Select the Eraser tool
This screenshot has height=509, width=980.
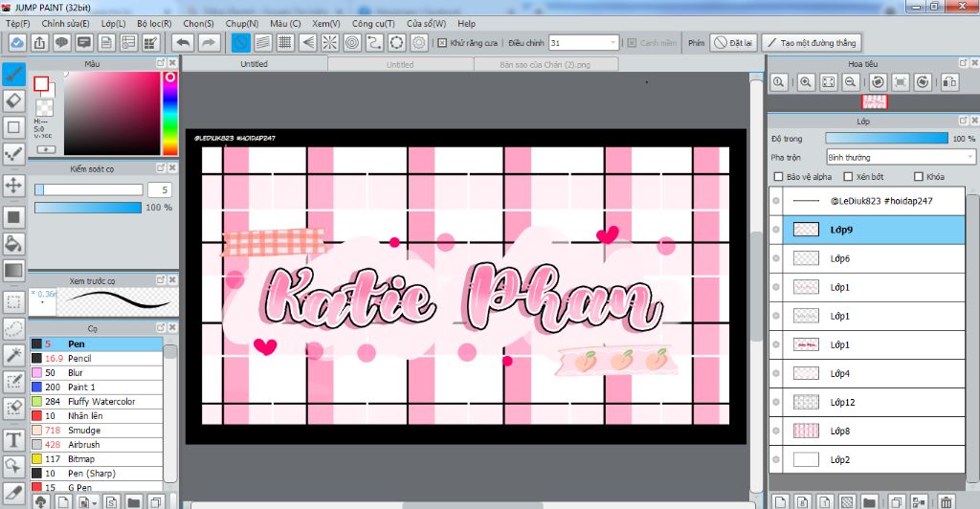coord(13,100)
